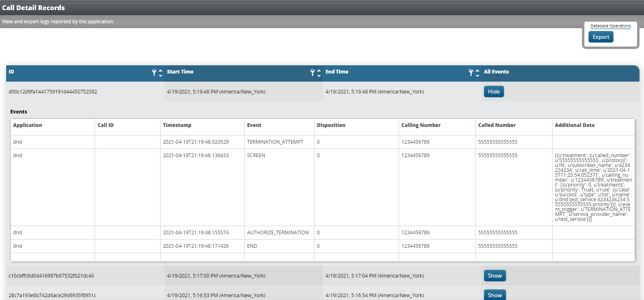Click timestamp 2021-04-19T21:19:48.155574
Screen dimensions: 644x300
tap(196, 232)
